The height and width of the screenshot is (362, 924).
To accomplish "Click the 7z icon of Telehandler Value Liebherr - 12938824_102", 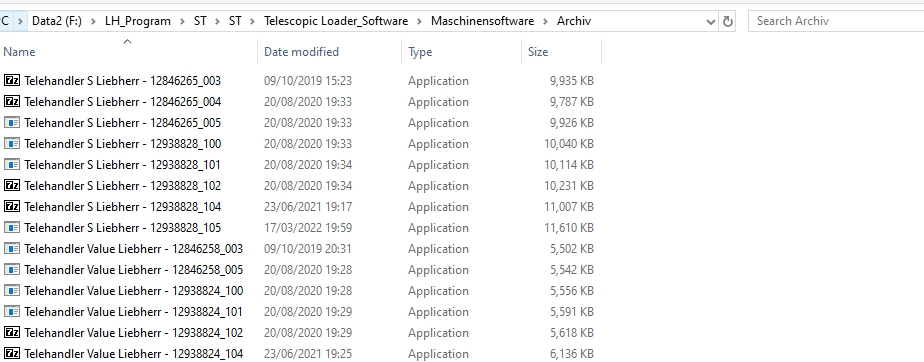I will pos(12,333).
